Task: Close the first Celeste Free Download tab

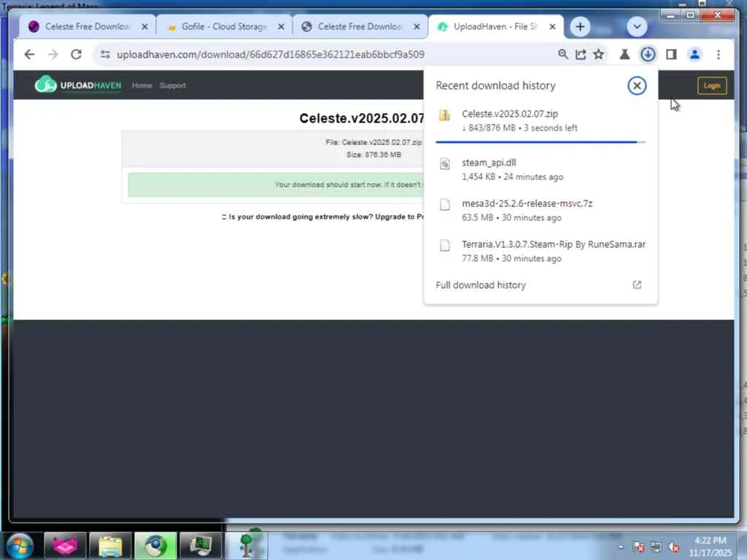Action: (x=145, y=27)
